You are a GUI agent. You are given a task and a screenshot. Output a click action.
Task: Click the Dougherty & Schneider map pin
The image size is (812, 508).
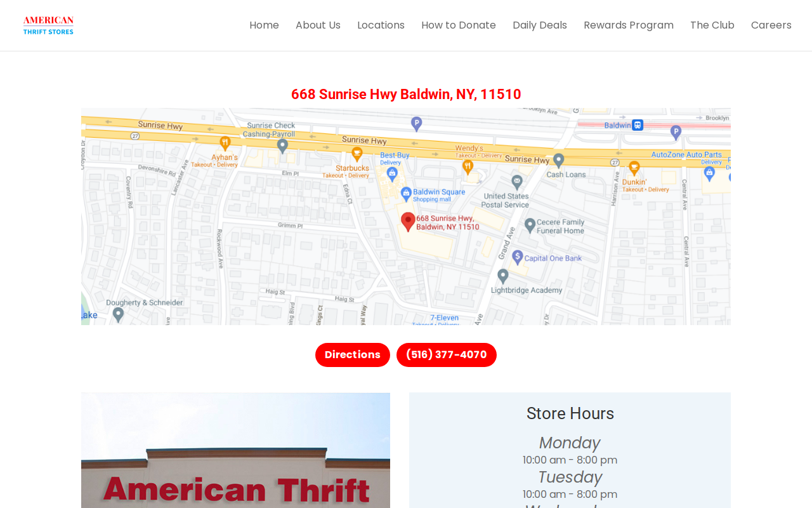118,314
